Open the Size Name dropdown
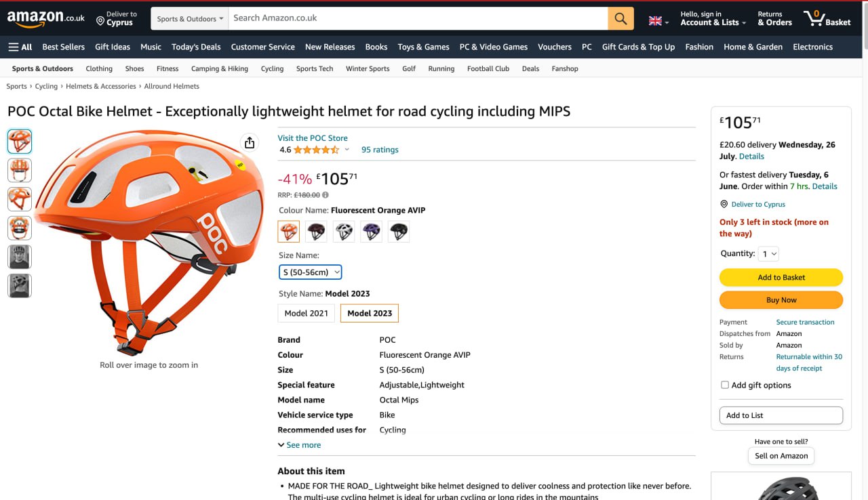This screenshot has width=868, height=500. pyautogui.click(x=311, y=272)
